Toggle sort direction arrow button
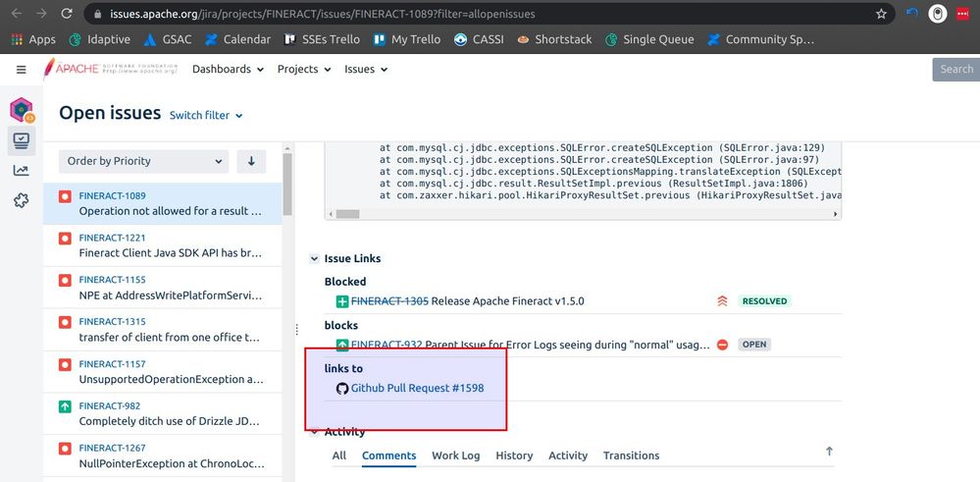 [x=251, y=161]
